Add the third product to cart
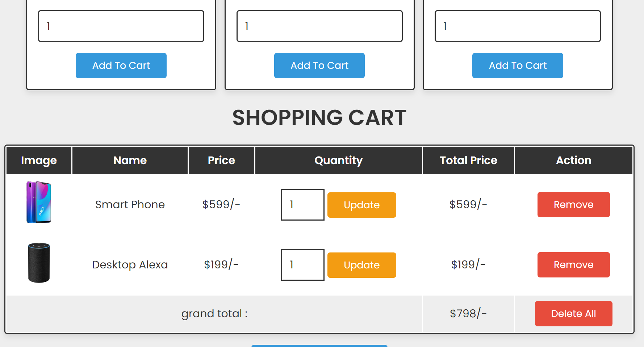Screen dimensions: 644x347 click(518, 66)
